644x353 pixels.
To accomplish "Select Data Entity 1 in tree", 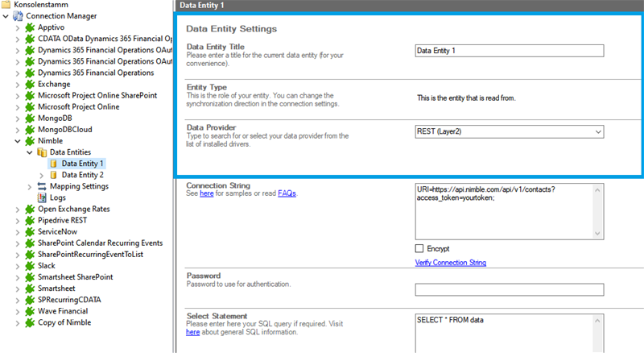I will pyautogui.click(x=83, y=164).
